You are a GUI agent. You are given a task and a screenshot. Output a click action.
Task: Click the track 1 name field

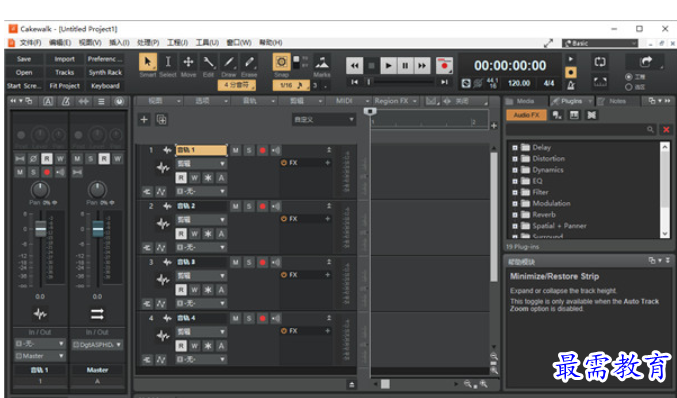201,150
